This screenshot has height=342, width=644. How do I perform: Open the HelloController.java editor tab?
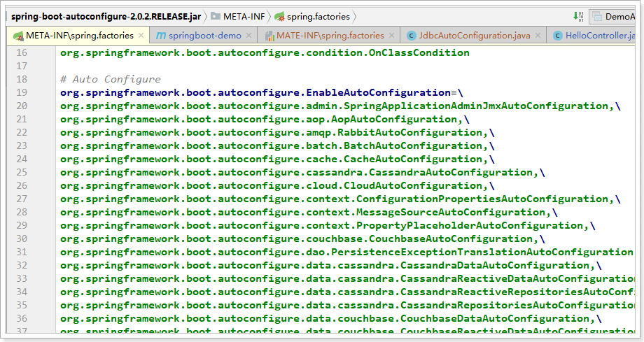603,36
